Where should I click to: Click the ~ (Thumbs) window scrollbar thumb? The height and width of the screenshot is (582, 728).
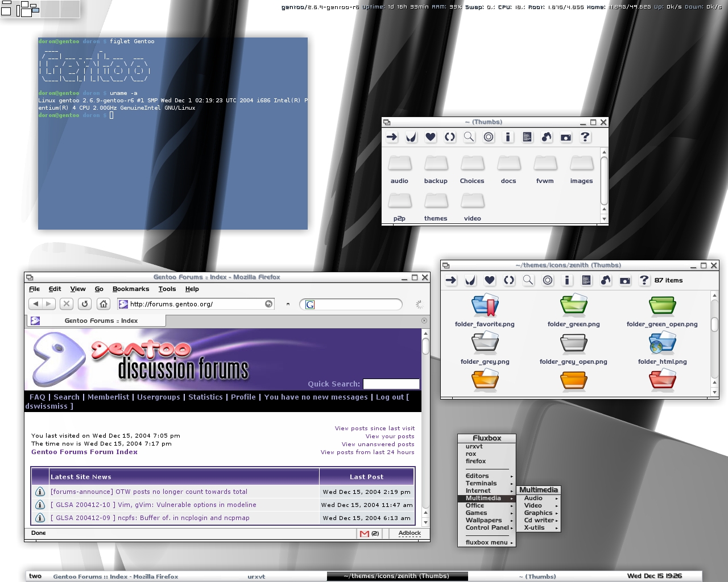[604, 180]
